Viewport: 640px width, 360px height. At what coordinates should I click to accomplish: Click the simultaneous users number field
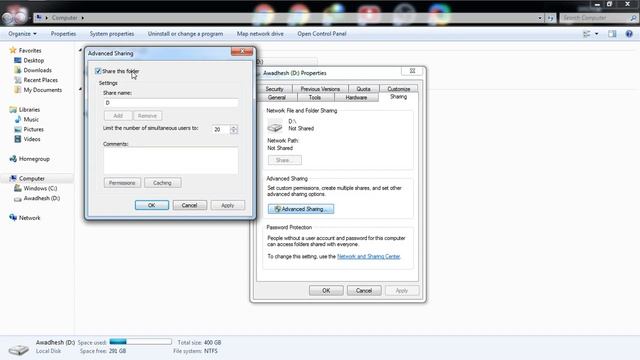(x=221, y=129)
